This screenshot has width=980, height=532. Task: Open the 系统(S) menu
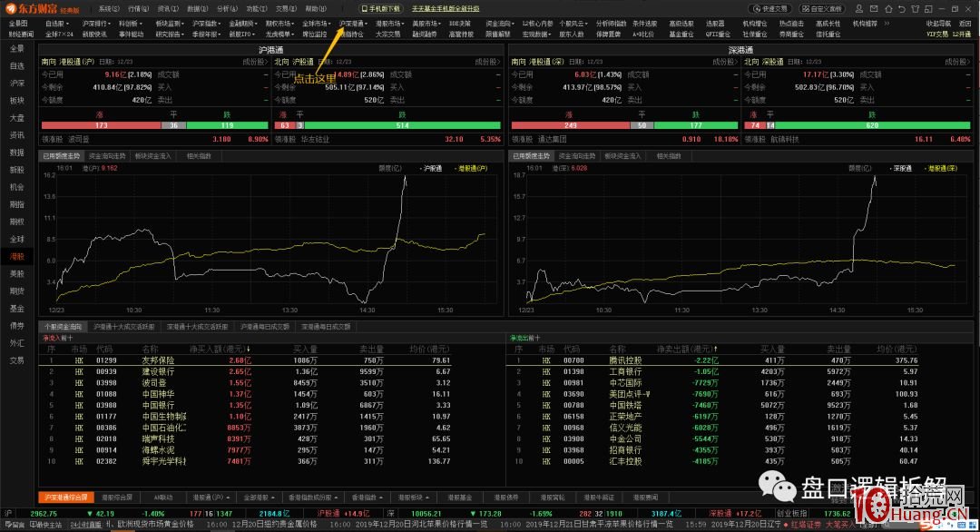coord(109,9)
